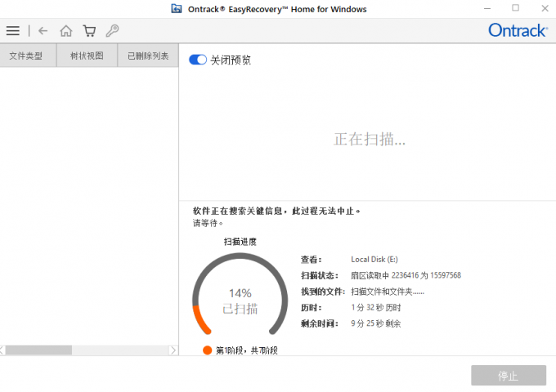This screenshot has width=556, height=392.
Task: Switch to the 树状视图 tab
Action: 87,56
